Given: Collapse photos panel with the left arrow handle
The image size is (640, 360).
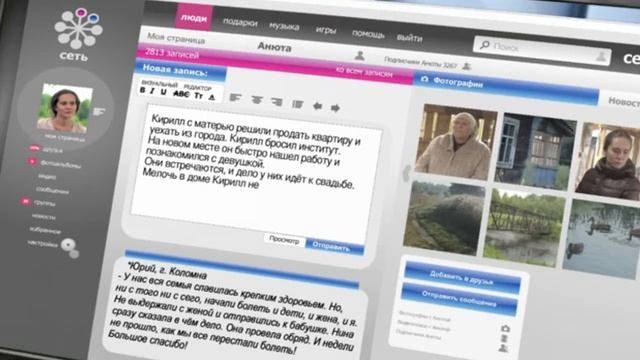Looking at the screenshot, I should (406, 173).
